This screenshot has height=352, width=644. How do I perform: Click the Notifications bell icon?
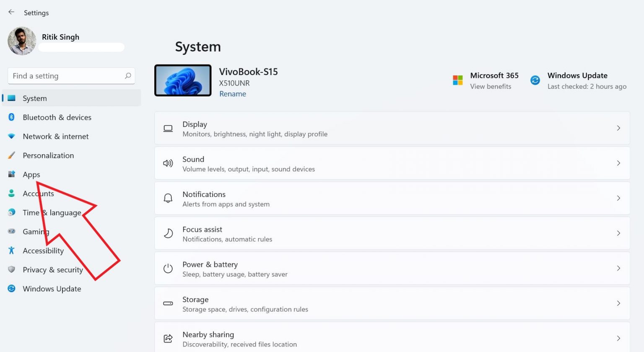(168, 198)
